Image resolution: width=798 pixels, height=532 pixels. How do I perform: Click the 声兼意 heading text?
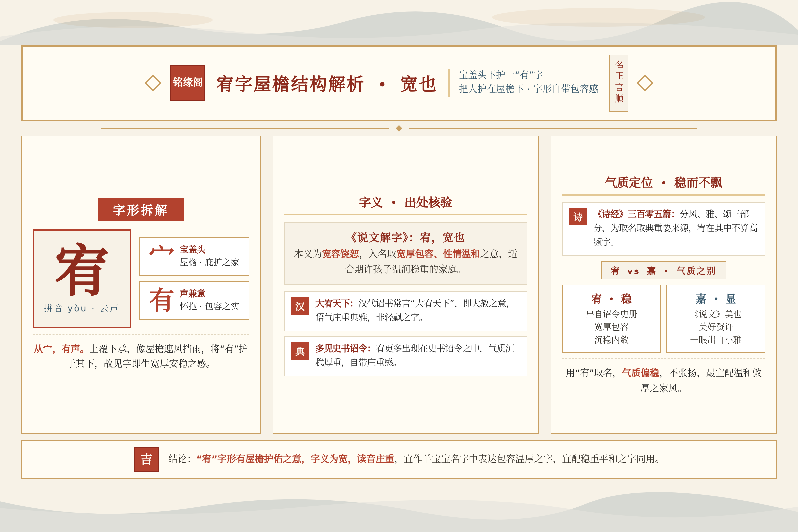coord(193,293)
